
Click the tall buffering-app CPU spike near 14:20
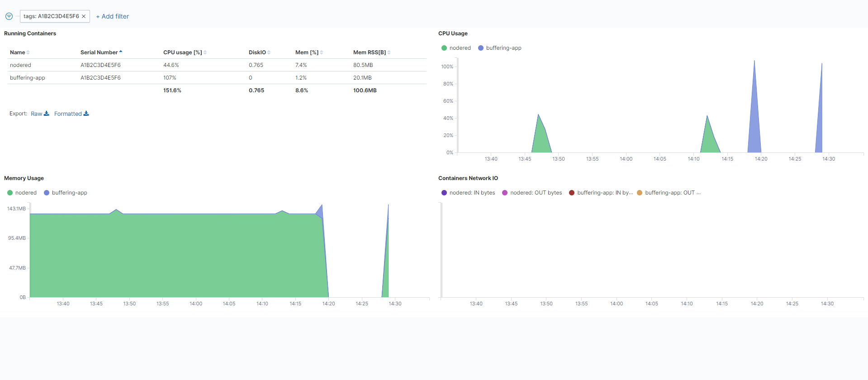click(754, 113)
